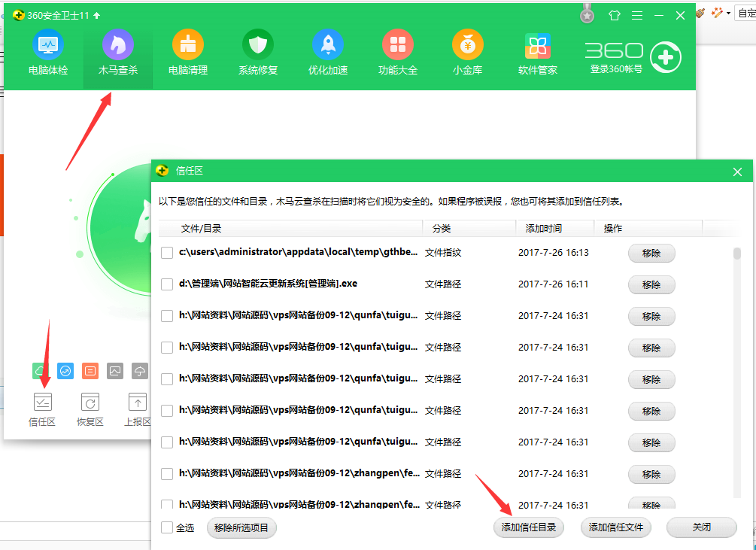Click the round 360 plus logo
The image size is (756, 550).
click(x=666, y=57)
